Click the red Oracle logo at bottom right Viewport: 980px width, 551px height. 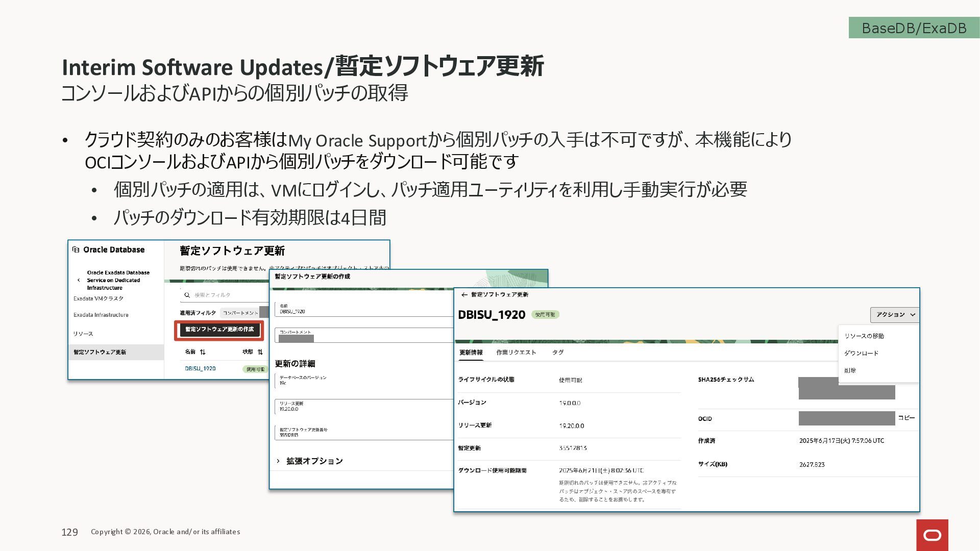click(932, 535)
